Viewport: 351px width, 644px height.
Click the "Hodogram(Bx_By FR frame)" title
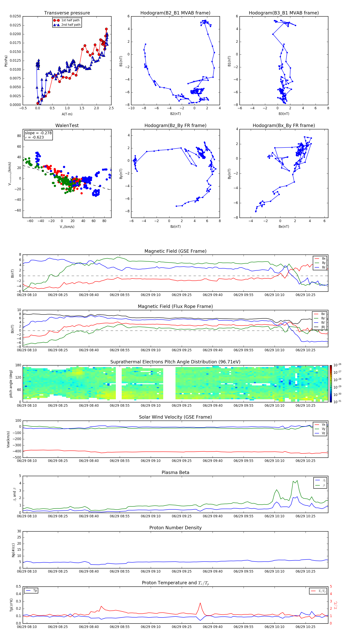[284, 125]
